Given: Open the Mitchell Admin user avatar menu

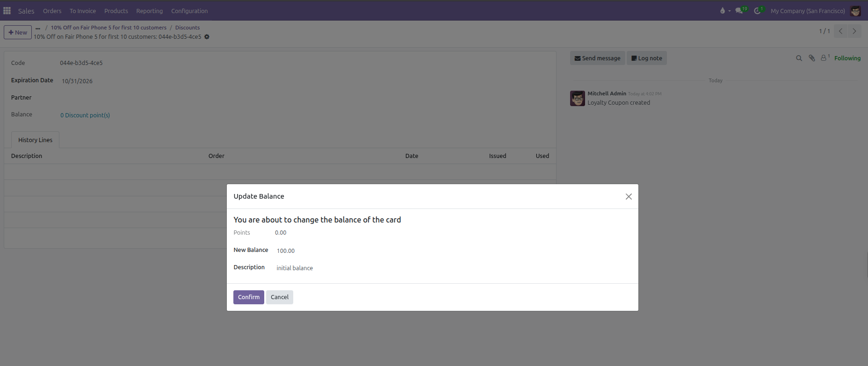Looking at the screenshot, I should point(855,11).
